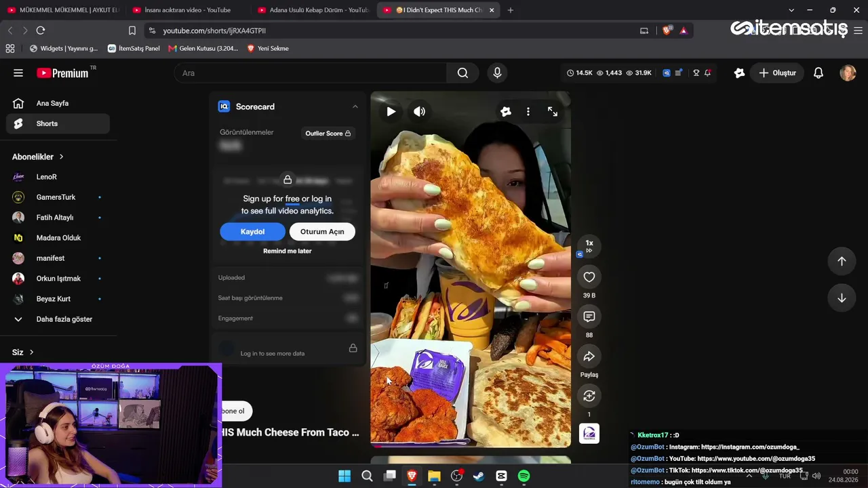Open comments on the Short
The image size is (868, 488).
click(x=589, y=317)
